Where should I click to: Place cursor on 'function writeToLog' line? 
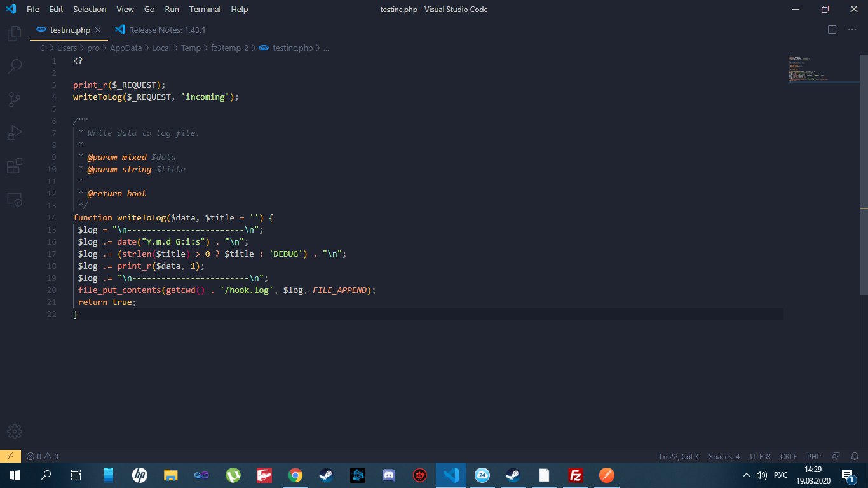tap(173, 217)
